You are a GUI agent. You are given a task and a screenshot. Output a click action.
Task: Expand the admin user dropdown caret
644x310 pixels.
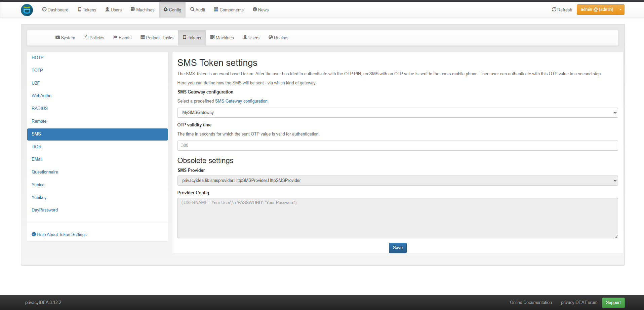620,10
